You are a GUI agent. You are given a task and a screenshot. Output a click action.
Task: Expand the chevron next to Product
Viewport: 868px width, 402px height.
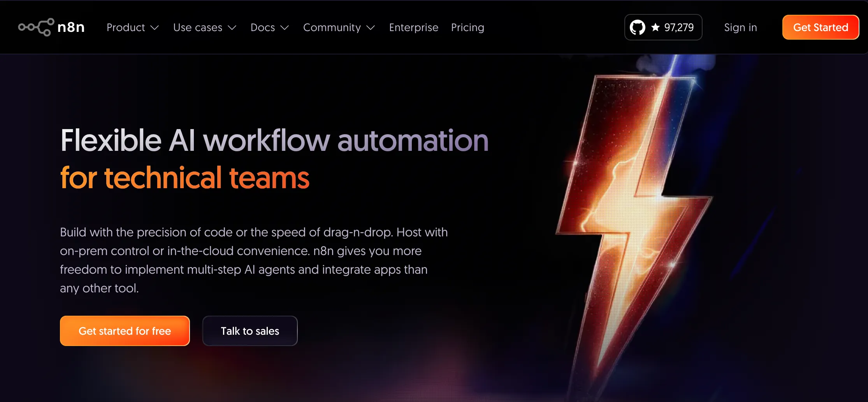click(155, 28)
